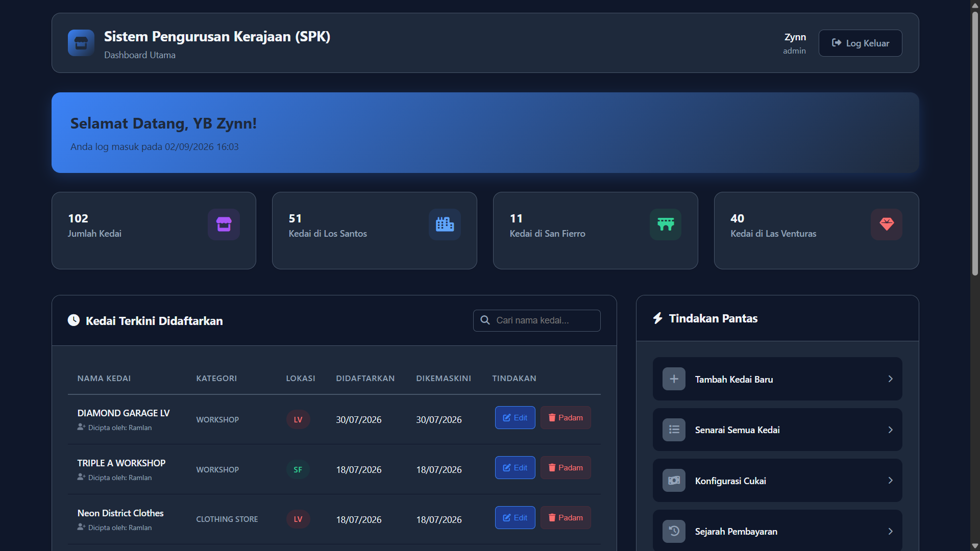Open Sejarah Pembayaran via its chevron

tap(890, 531)
